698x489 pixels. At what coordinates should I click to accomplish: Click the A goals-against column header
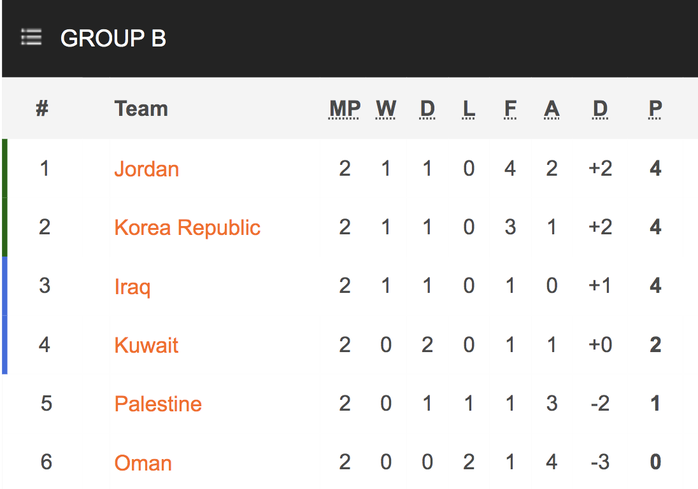coord(552,109)
